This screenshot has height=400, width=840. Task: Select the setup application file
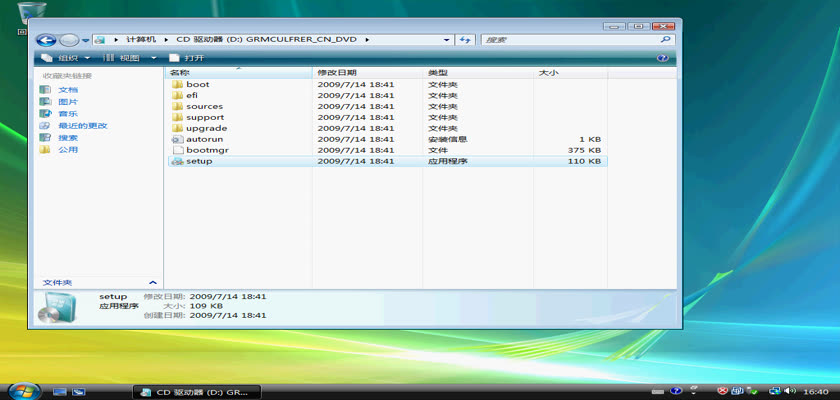point(199,161)
